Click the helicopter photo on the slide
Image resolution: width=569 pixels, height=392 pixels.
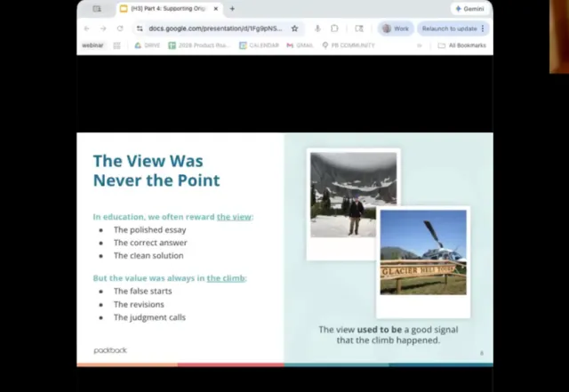tap(423, 252)
